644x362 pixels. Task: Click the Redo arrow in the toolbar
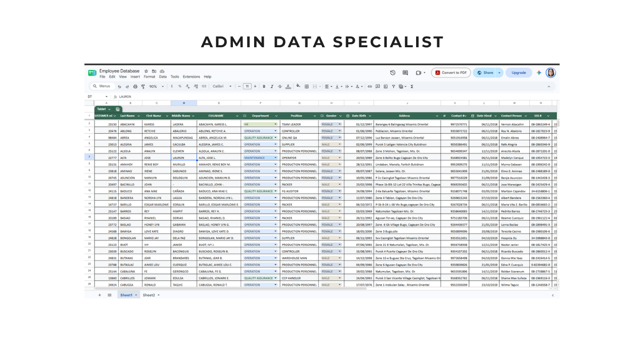[x=127, y=86]
